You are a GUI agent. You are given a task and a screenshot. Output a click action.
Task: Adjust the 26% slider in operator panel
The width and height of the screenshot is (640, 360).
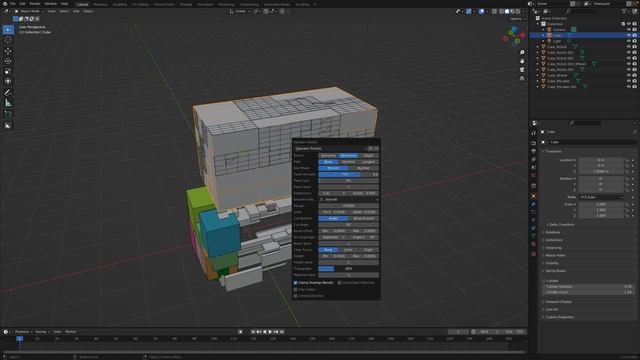(349, 269)
